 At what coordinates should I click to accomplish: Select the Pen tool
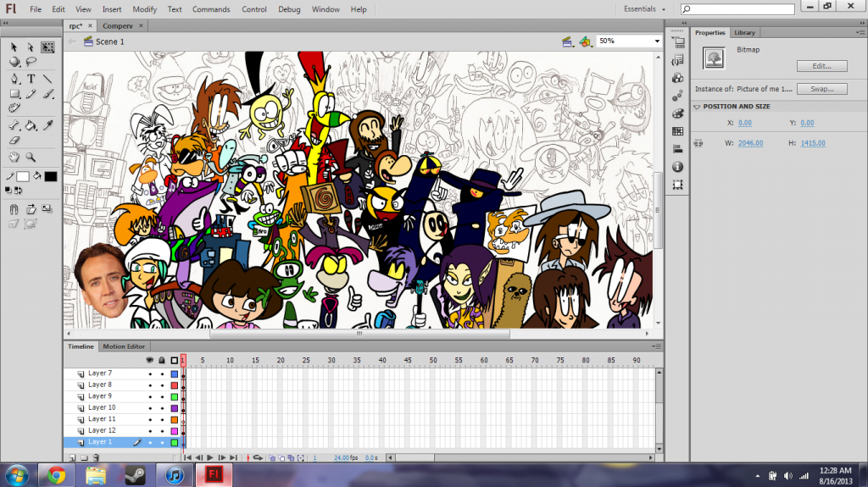[x=14, y=79]
